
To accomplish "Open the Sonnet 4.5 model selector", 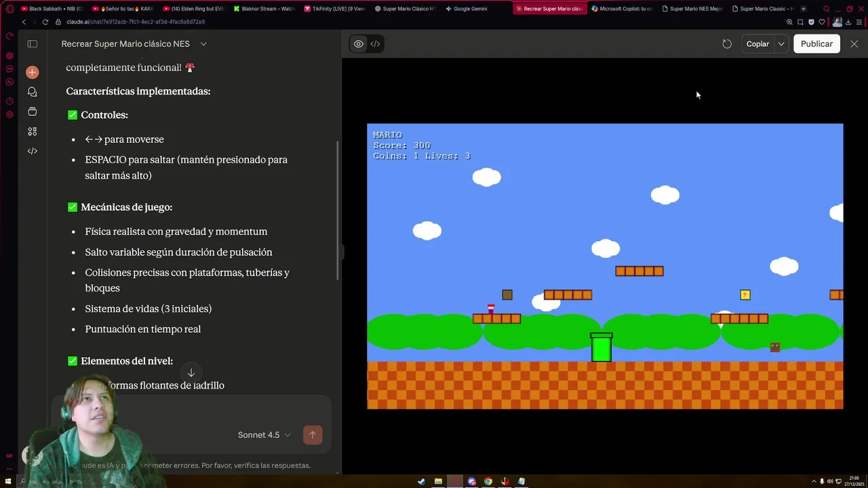I will click(x=264, y=435).
